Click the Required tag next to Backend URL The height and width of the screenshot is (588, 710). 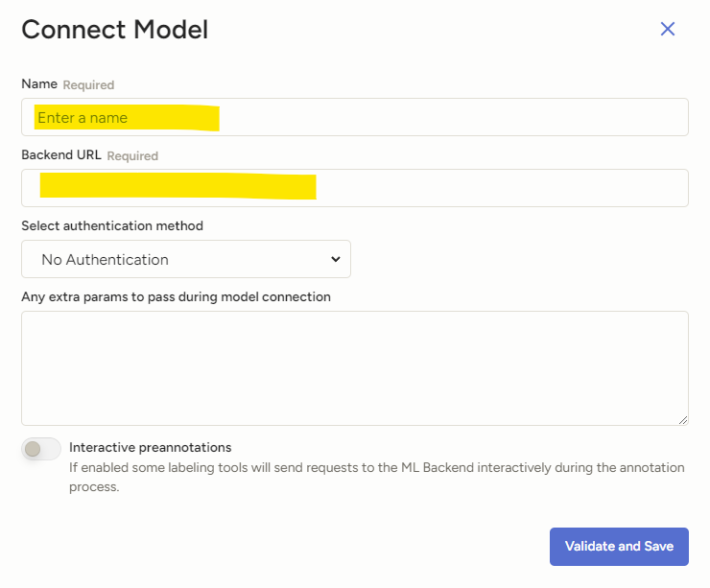pyautogui.click(x=132, y=155)
